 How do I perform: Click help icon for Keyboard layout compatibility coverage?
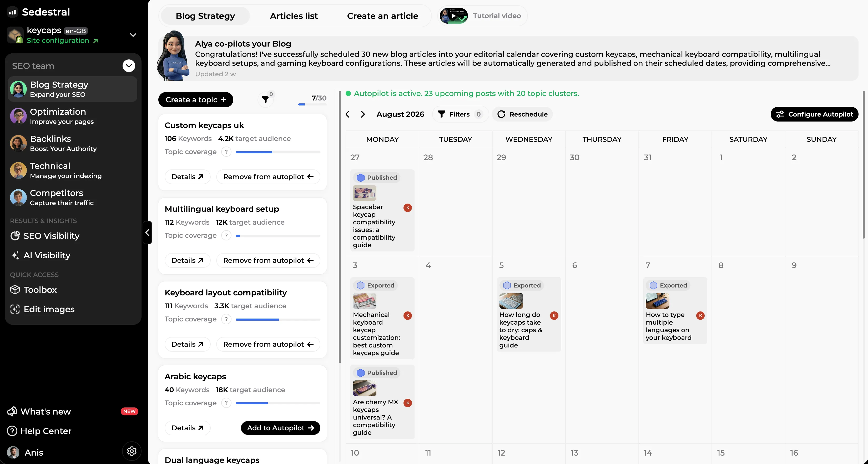pos(226,319)
